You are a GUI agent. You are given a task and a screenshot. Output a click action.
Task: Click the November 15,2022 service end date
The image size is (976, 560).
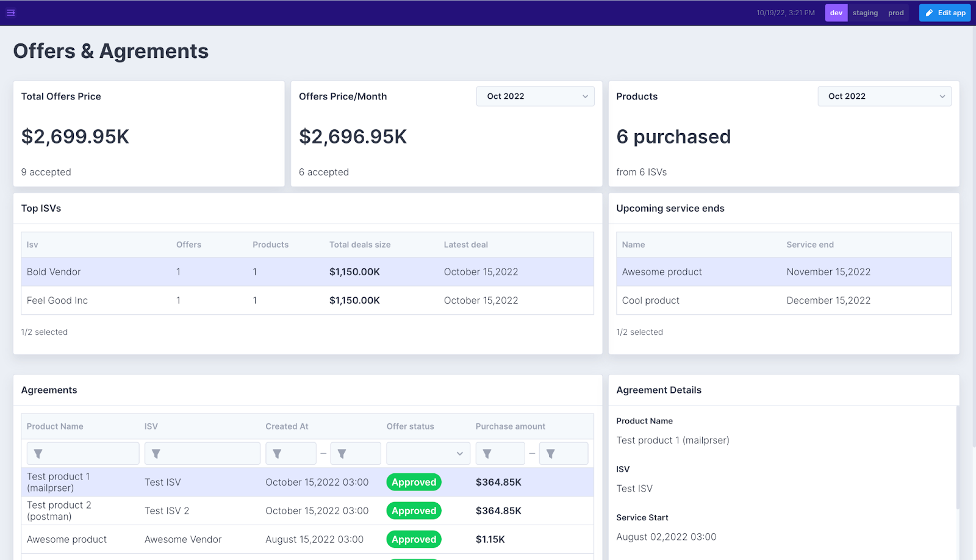pyautogui.click(x=828, y=272)
